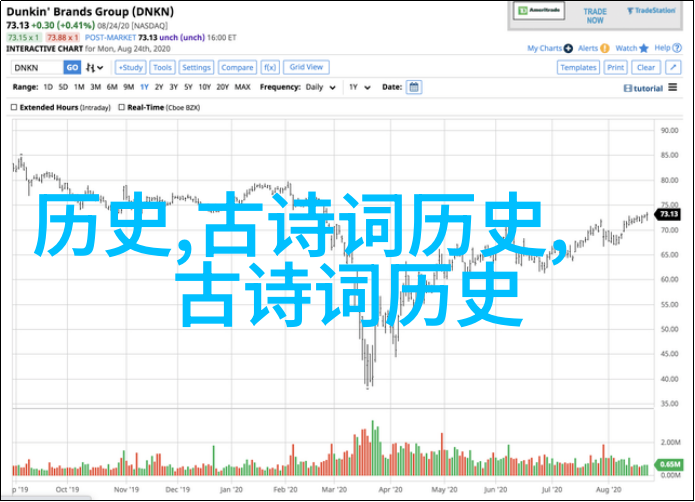
Task: Select the 5D range
Action: 63,87
